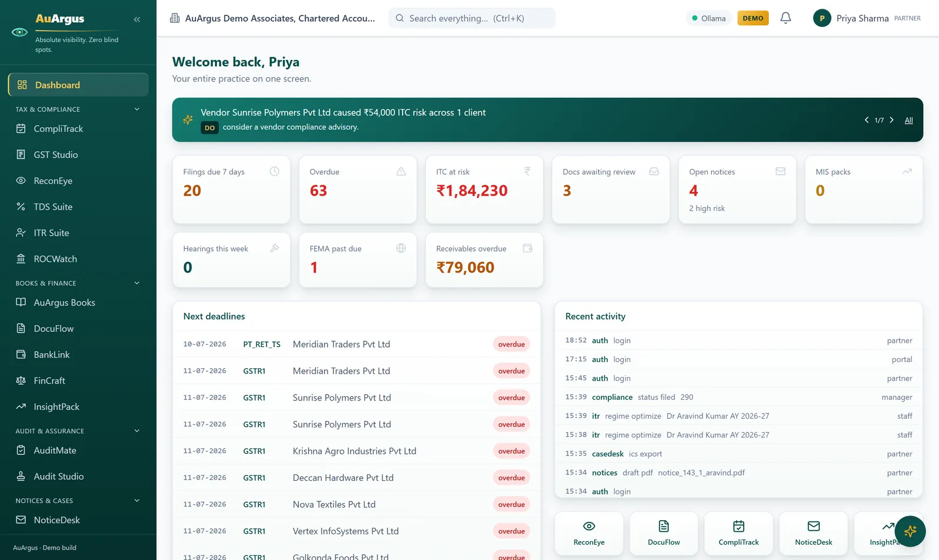Image resolution: width=939 pixels, height=560 pixels.
Task: Click the warning triangle on Overdue card
Action: [401, 171]
